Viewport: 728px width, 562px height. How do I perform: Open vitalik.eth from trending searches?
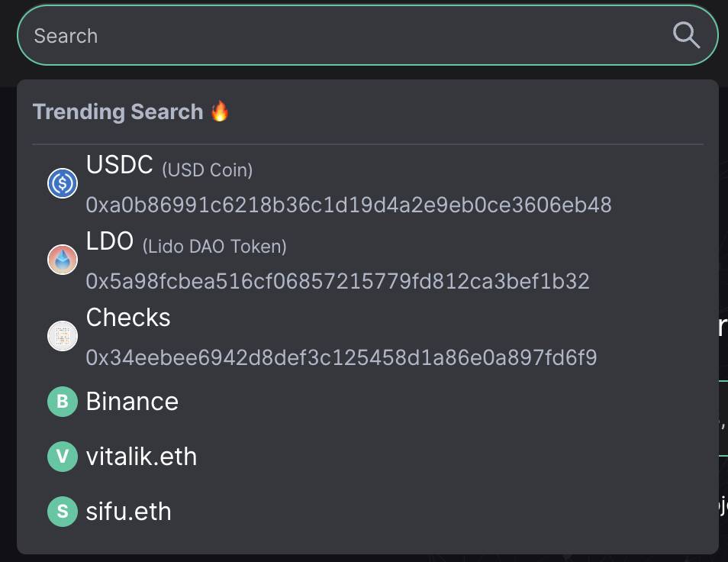[x=368, y=456]
